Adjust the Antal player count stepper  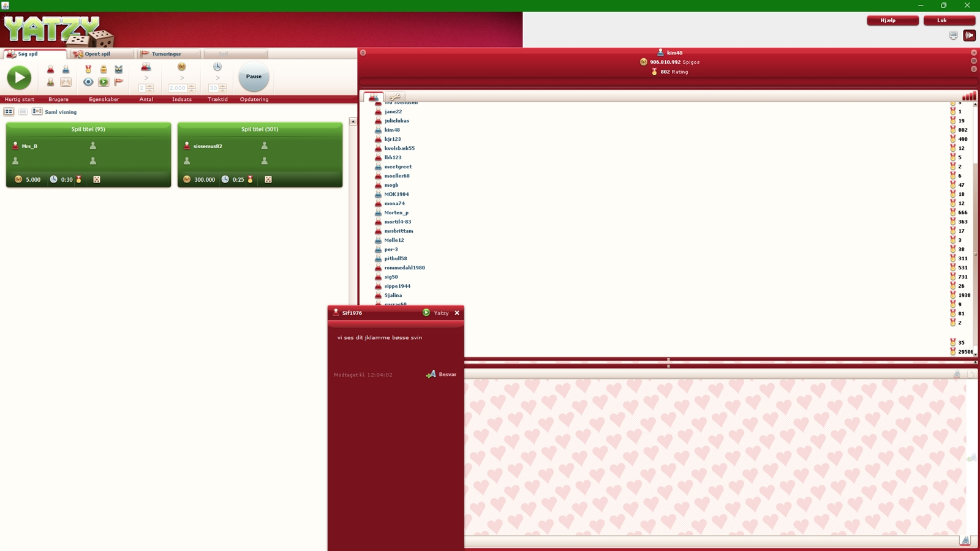coord(149,88)
